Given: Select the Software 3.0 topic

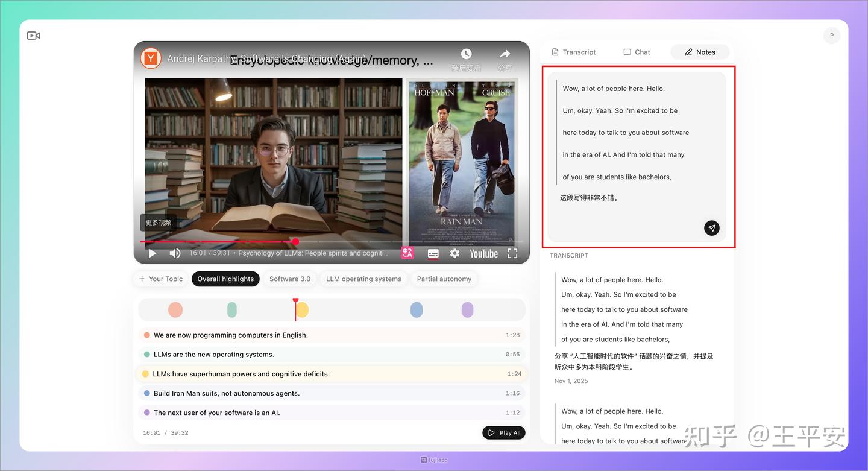Looking at the screenshot, I should (290, 279).
